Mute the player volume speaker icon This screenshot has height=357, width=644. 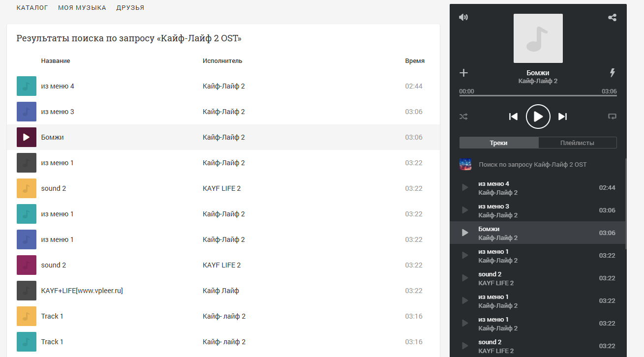tap(463, 17)
